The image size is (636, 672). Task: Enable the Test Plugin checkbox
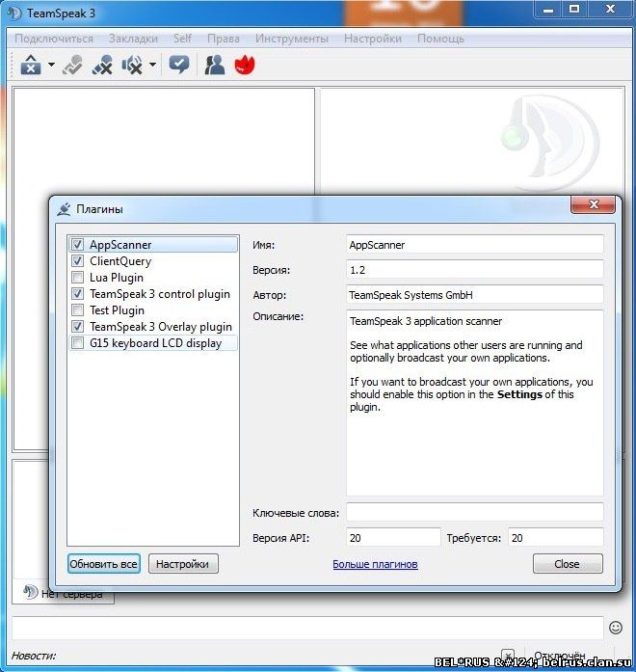click(x=77, y=309)
